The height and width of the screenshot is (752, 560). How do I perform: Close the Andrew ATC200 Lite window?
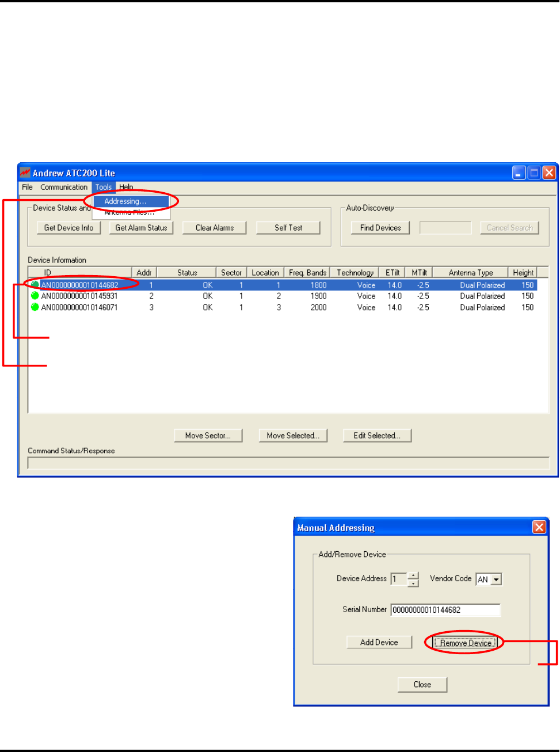549,173
